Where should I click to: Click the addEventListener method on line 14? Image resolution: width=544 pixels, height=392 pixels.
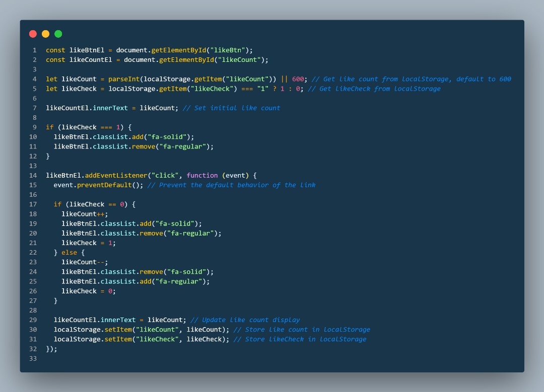click(116, 176)
